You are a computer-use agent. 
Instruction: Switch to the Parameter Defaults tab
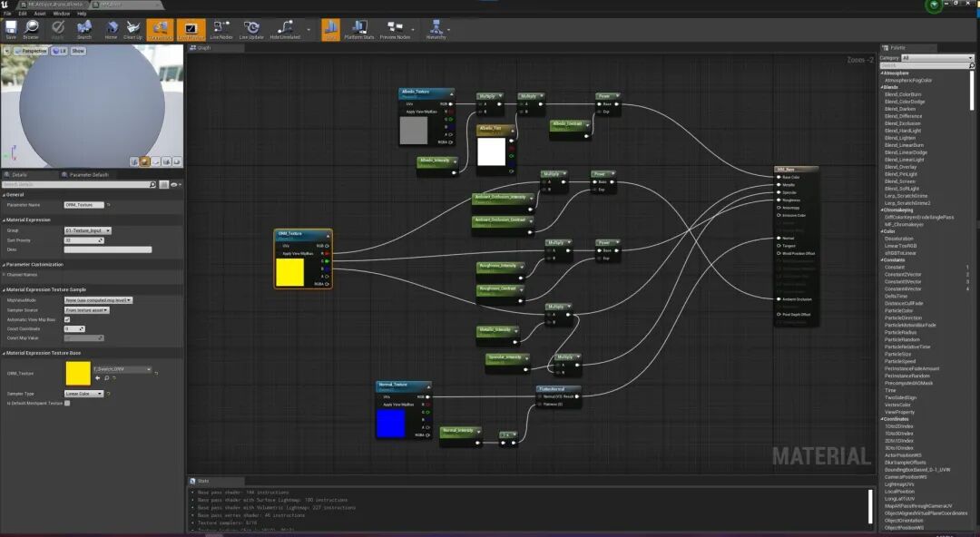pyautogui.click(x=88, y=174)
